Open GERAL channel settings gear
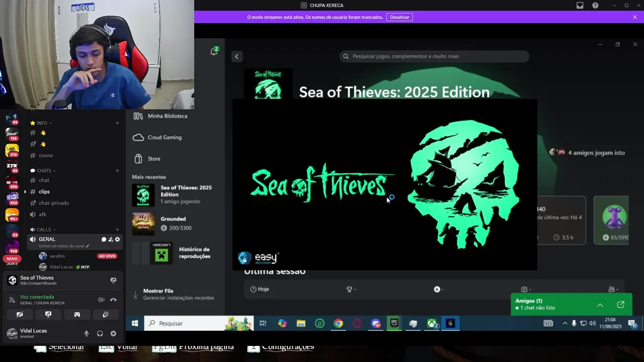644x362 pixels. pyautogui.click(x=117, y=240)
